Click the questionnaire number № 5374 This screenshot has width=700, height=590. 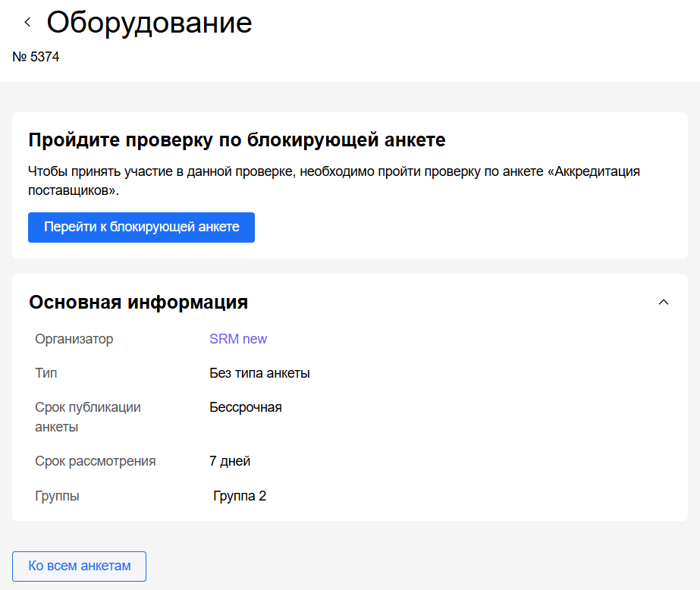pos(36,57)
